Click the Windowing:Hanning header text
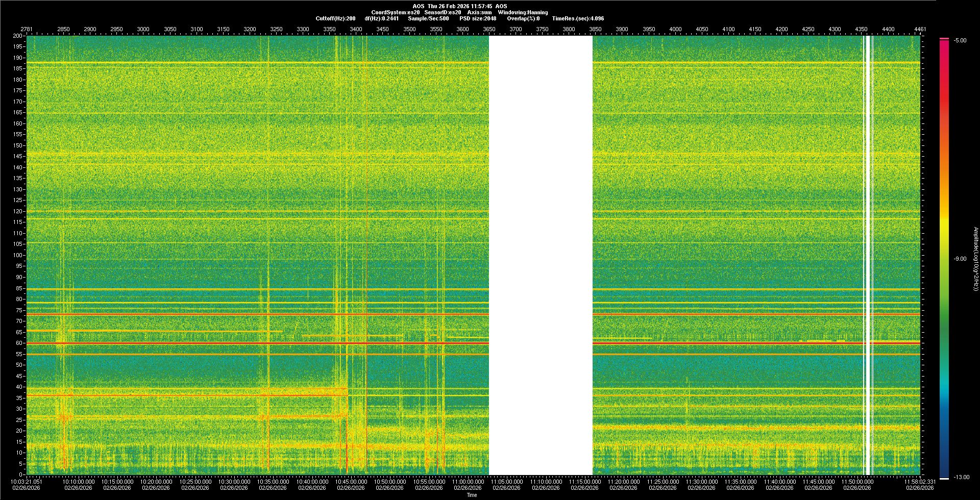This screenshot has height=500, width=980. tap(523, 12)
